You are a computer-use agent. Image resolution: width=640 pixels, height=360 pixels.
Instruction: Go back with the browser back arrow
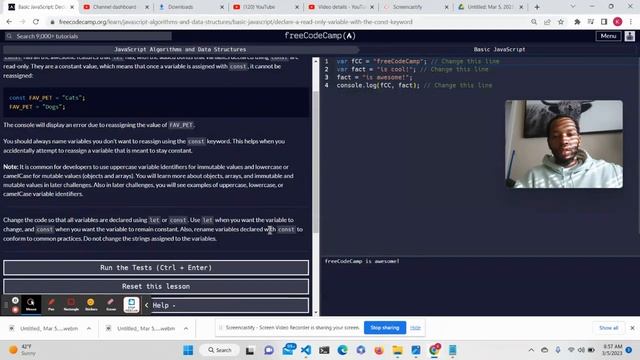(9, 22)
